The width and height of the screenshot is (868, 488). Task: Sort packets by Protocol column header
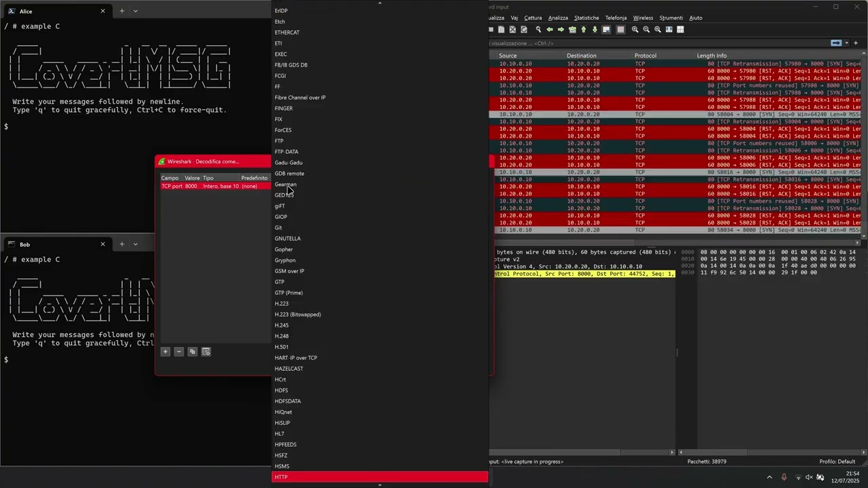[646, 56]
